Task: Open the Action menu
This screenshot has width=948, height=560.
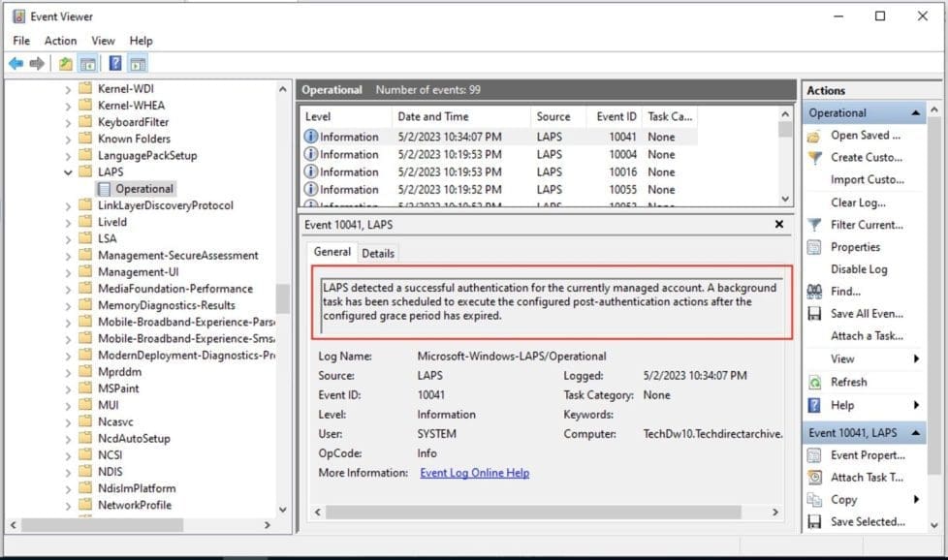Action: tap(60, 40)
